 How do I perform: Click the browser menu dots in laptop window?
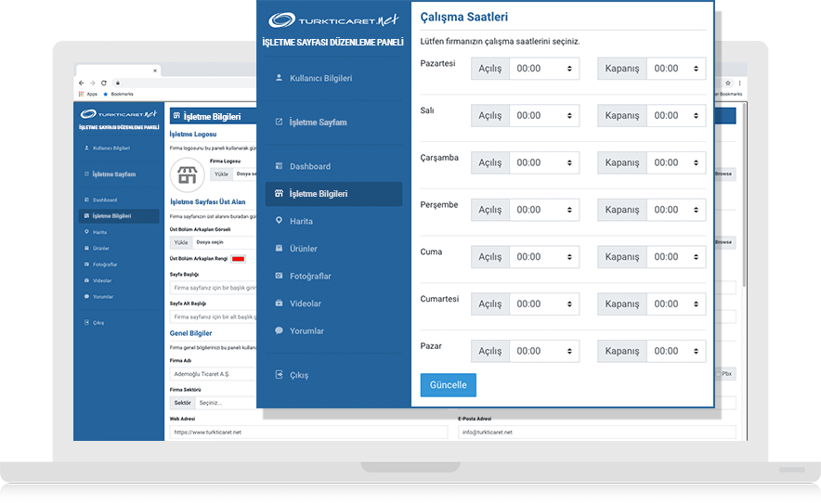point(739,83)
